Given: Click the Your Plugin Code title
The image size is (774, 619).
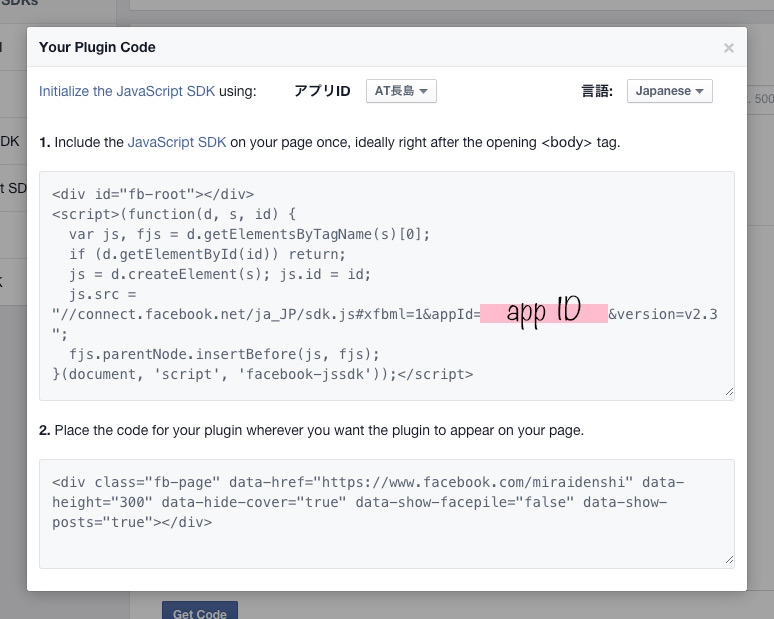Looking at the screenshot, I should point(97,47).
